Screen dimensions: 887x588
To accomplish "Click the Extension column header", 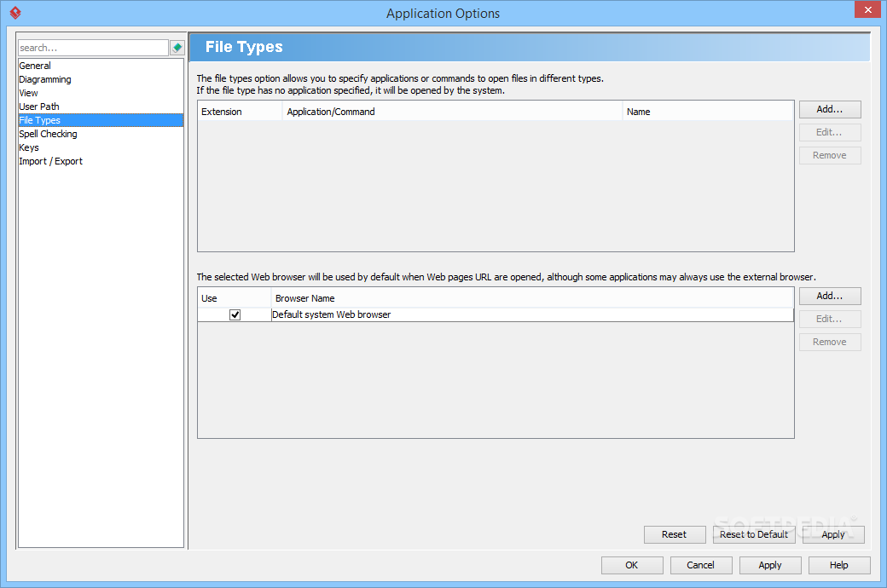I will coord(240,112).
